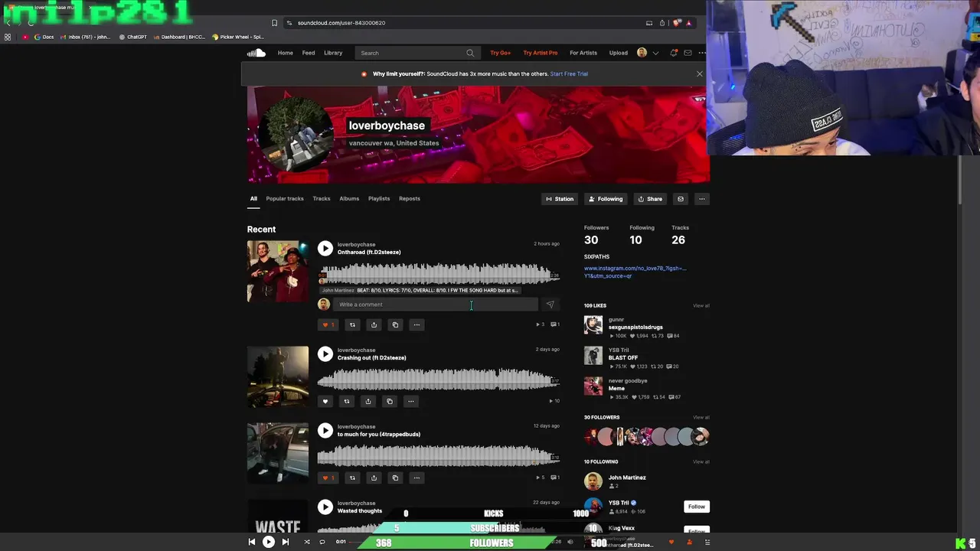Viewport: 980px width, 551px height.
Task: Like Crashing out (ft D2steeze)
Action: (x=325, y=401)
